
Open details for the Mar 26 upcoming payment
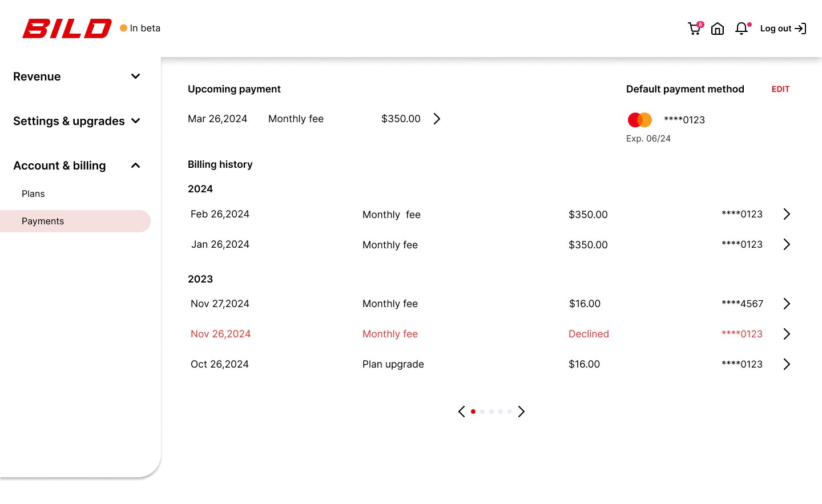point(437,119)
